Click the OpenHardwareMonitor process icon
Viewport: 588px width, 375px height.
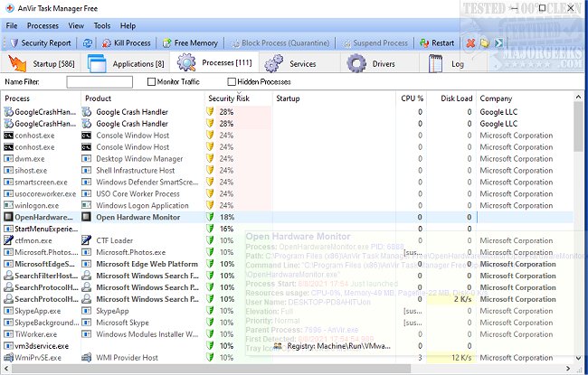(8, 217)
